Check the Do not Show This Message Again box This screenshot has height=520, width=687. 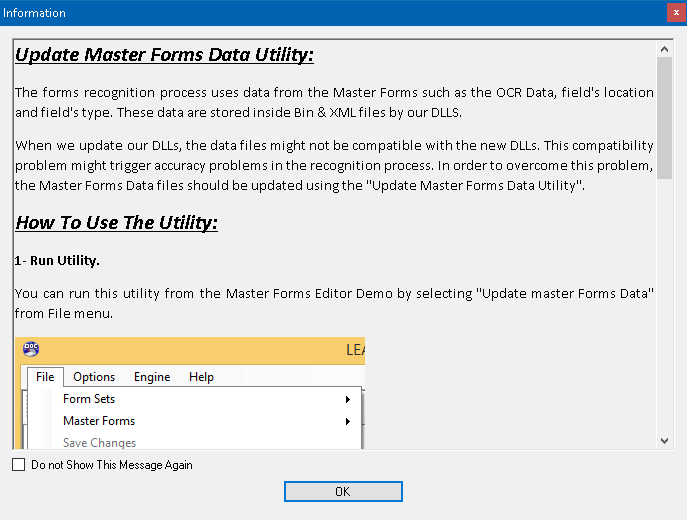pyautogui.click(x=19, y=465)
